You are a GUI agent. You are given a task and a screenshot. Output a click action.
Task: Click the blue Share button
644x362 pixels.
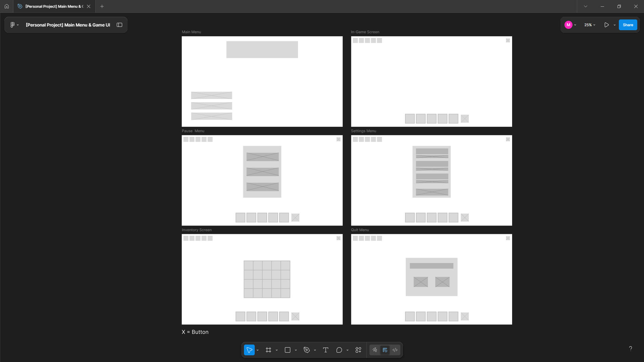tap(628, 25)
